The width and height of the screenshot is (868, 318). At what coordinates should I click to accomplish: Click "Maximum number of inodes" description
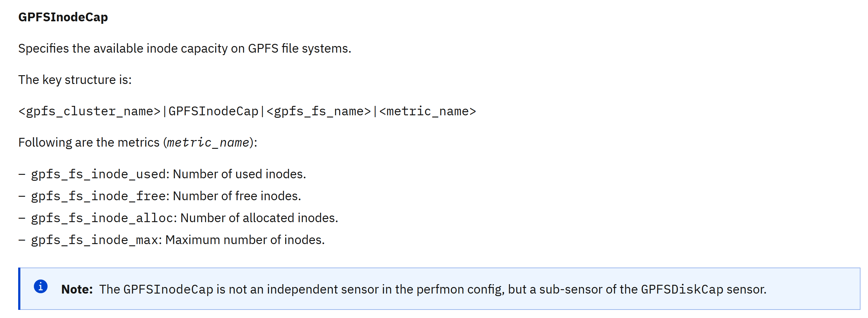[x=245, y=240]
